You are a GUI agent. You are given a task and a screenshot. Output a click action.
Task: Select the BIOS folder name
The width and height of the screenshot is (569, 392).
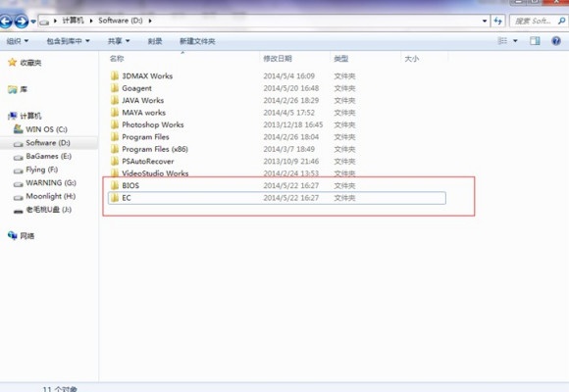tap(130, 185)
